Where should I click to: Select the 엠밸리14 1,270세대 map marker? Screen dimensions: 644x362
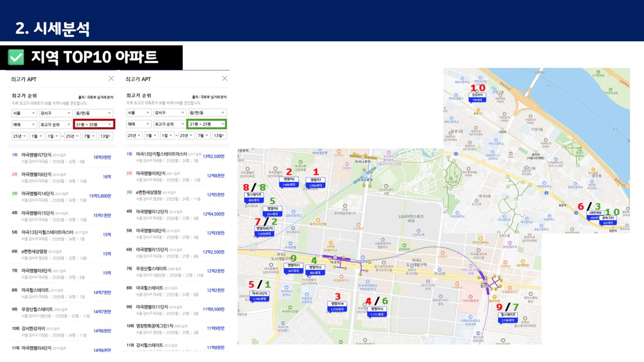[337, 307]
